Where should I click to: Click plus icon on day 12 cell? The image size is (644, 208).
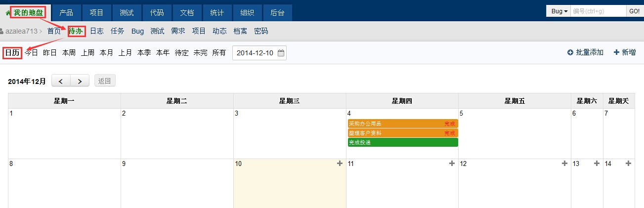click(x=565, y=164)
